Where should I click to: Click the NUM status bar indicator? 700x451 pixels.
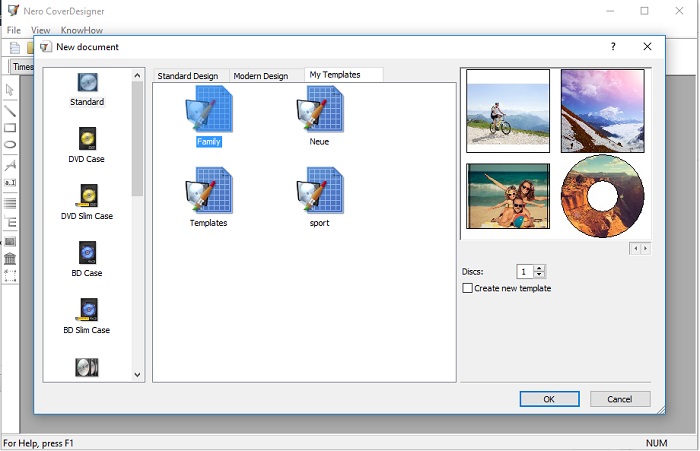[656, 443]
